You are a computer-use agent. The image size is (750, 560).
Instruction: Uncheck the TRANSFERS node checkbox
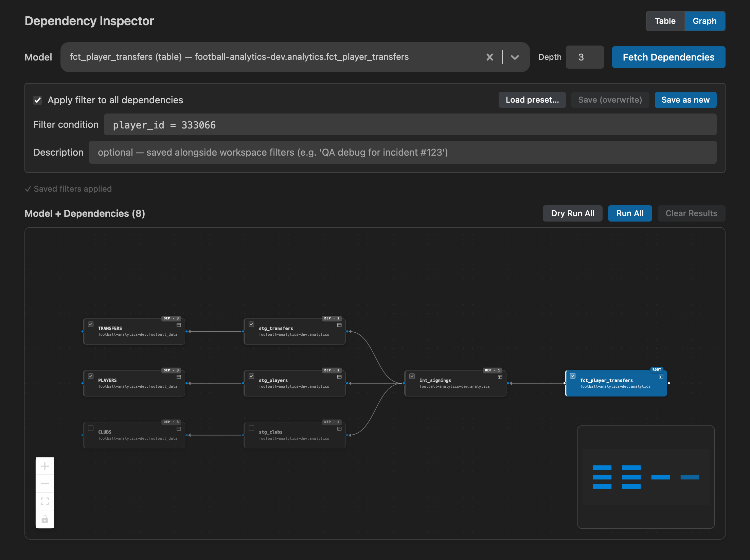coord(91,324)
